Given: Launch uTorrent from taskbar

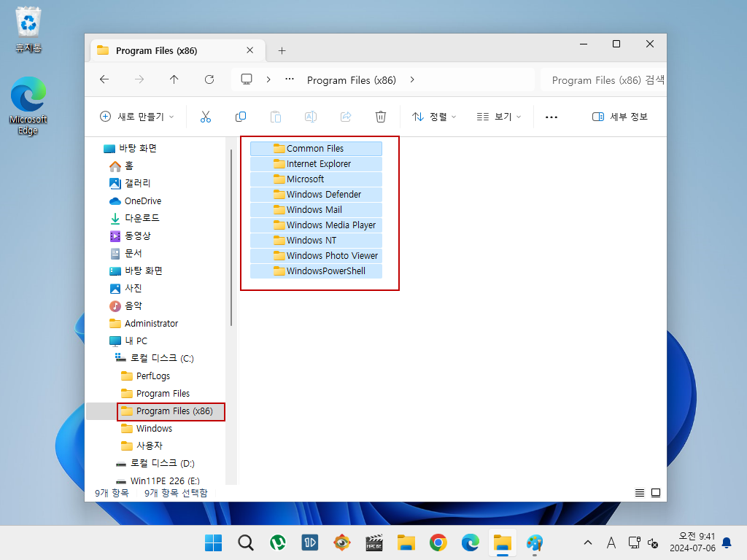Looking at the screenshot, I should click(278, 542).
